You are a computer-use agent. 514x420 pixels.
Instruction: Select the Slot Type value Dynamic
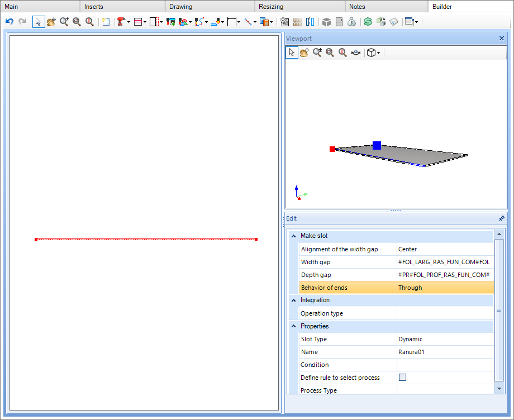point(445,339)
